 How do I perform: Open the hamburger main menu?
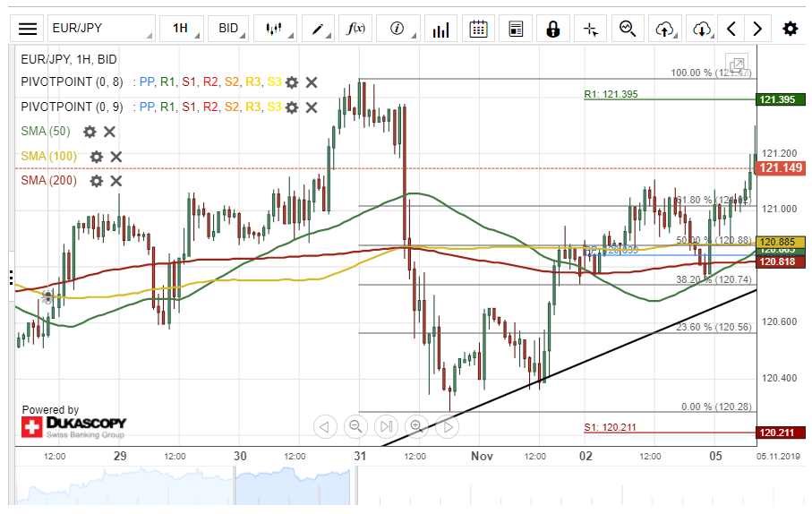(28, 29)
